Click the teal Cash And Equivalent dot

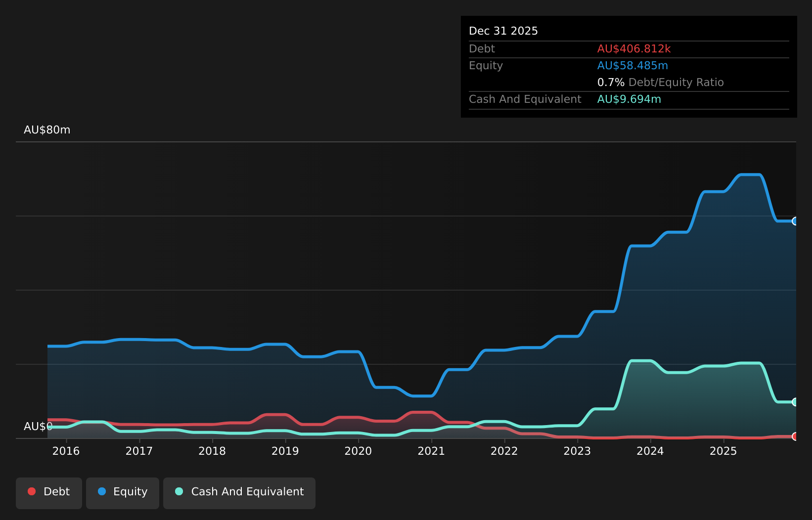pyautogui.click(x=179, y=491)
